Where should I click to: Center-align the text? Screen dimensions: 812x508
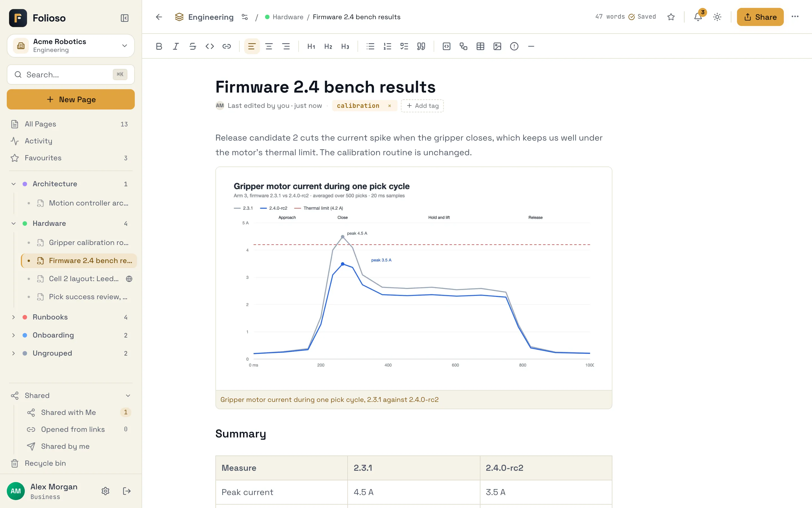[269, 46]
